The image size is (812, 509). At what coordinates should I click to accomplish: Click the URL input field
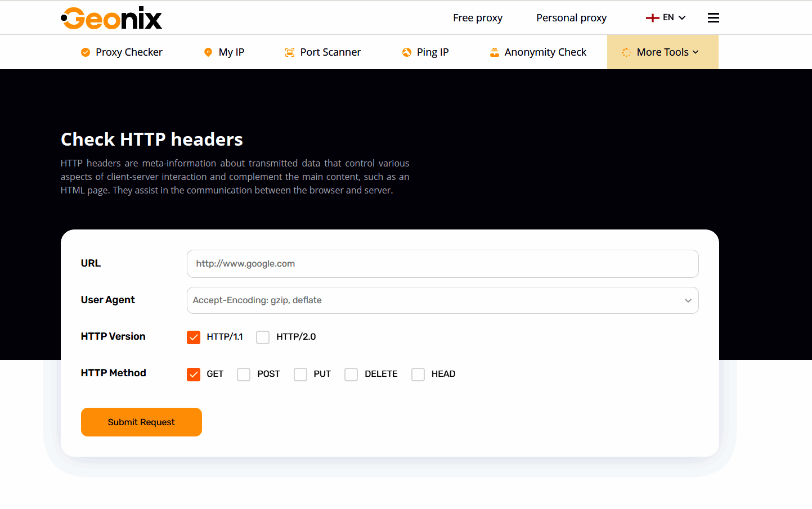(x=442, y=263)
